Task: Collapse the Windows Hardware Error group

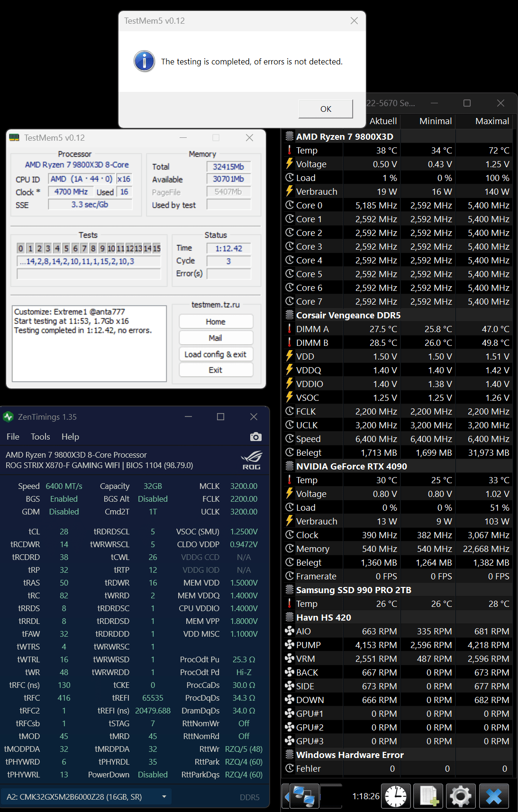Action: (x=290, y=755)
